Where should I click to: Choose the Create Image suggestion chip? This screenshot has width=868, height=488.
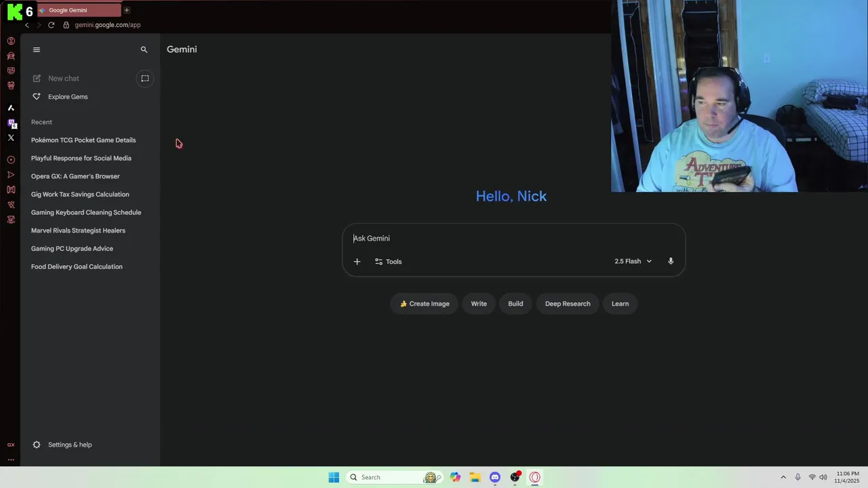tap(425, 304)
